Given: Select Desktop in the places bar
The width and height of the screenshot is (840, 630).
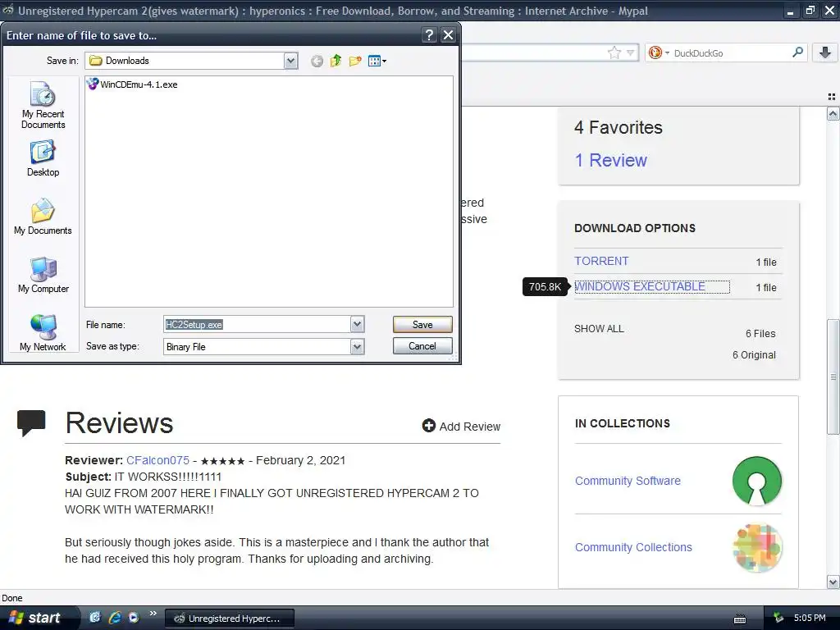Looking at the screenshot, I should pyautogui.click(x=43, y=158).
